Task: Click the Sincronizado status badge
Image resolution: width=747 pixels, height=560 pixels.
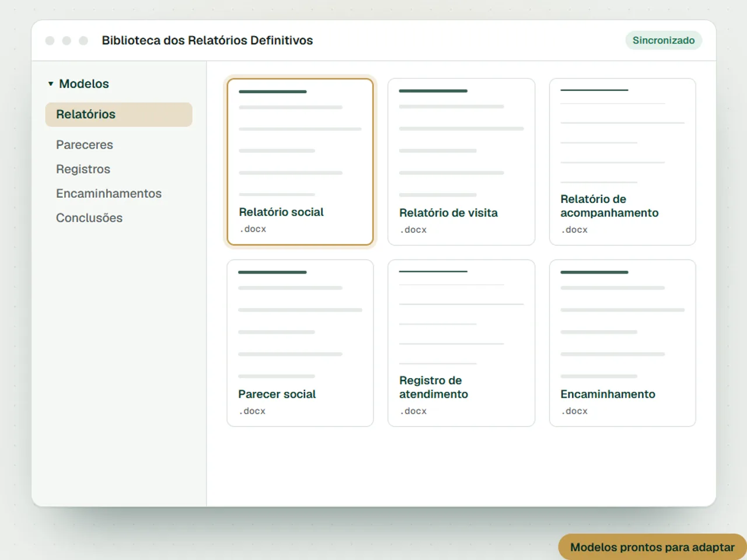Action: 664,40
